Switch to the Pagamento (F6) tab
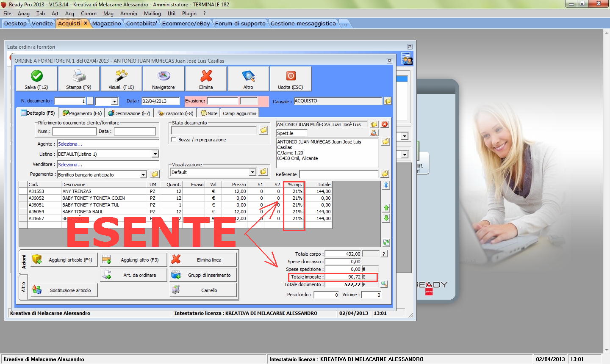The image size is (610, 364). [82, 113]
